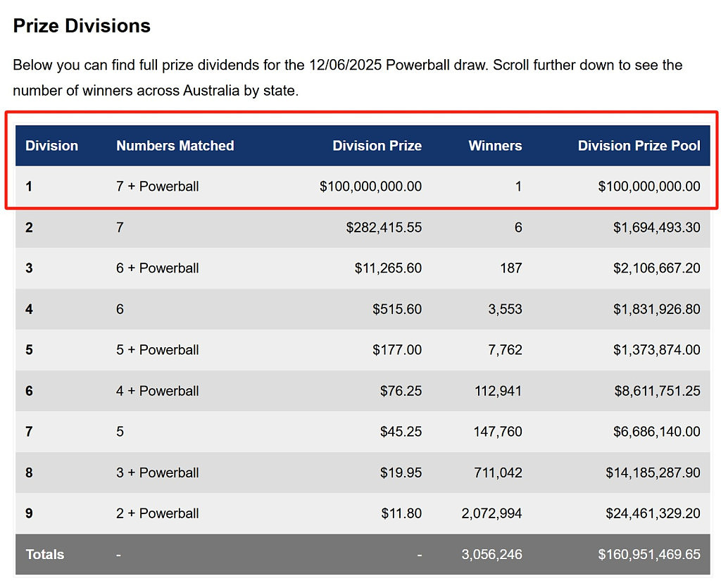
Task: Click the Numbers Matched column header
Action: tap(175, 146)
